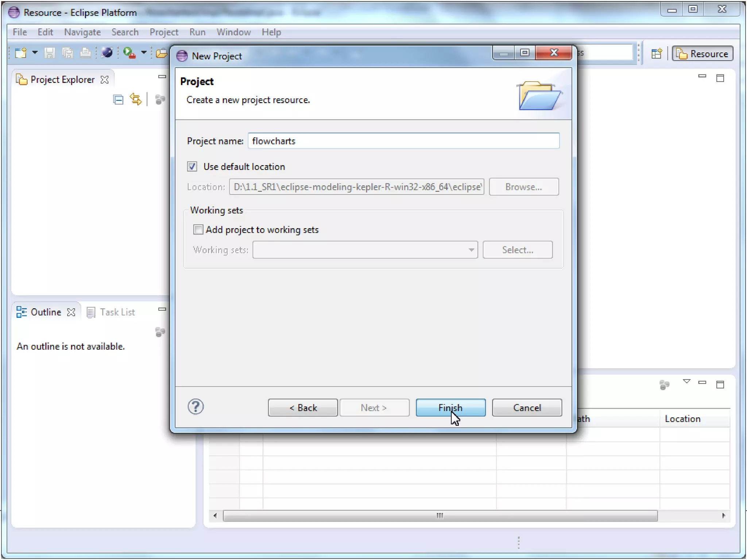This screenshot has width=747, height=560.
Task: Click the Print toolbar icon
Action: 85,53
